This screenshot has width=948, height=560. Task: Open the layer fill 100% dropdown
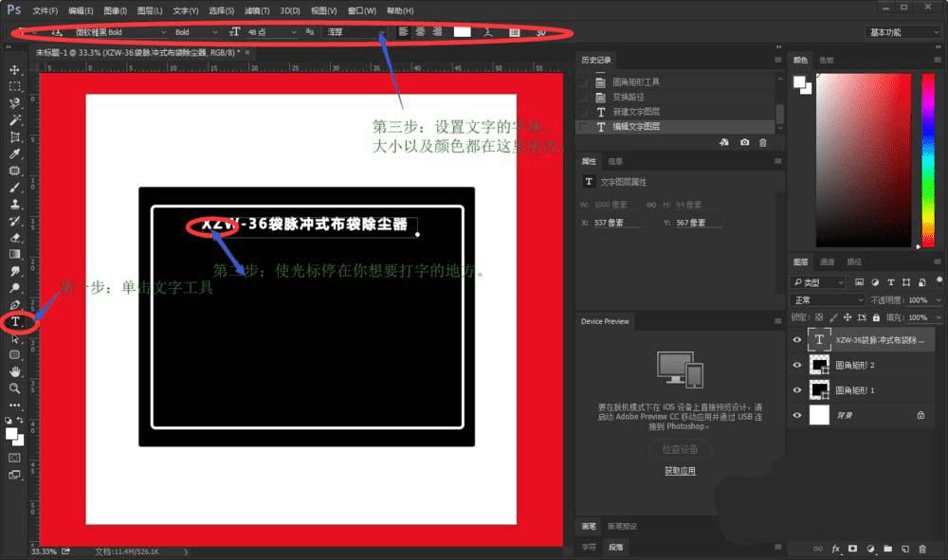click(x=938, y=317)
